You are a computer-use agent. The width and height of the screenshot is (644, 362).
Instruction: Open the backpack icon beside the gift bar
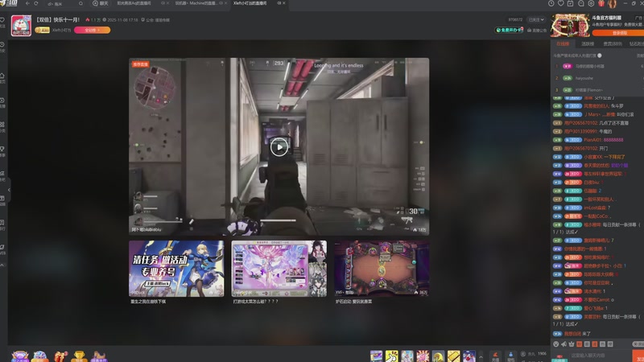(510, 356)
